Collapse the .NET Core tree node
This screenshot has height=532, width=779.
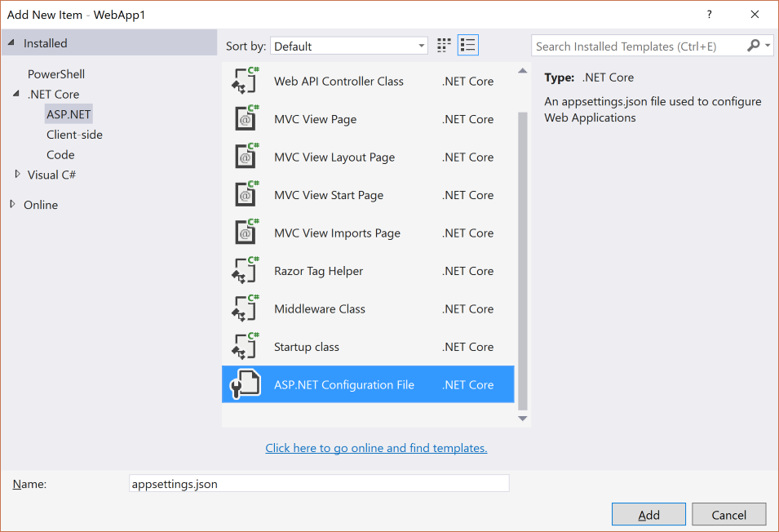(16, 93)
